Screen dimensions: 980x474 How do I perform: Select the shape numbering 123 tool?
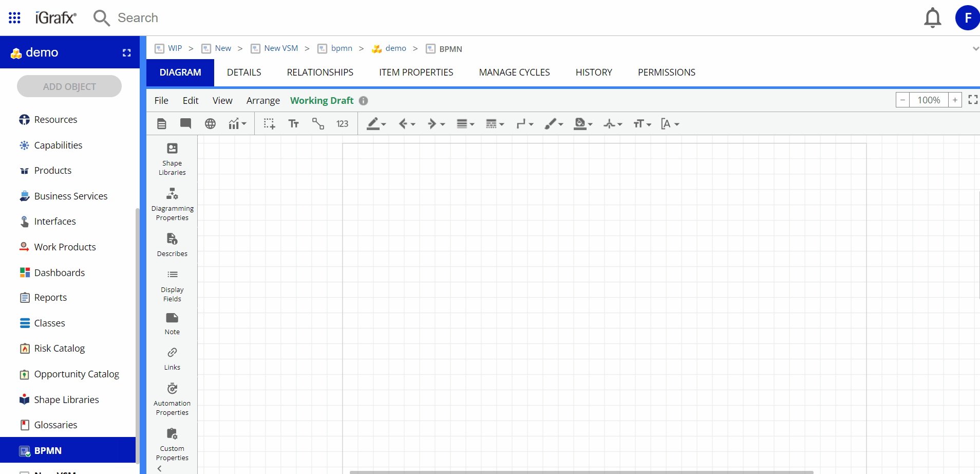(x=342, y=123)
